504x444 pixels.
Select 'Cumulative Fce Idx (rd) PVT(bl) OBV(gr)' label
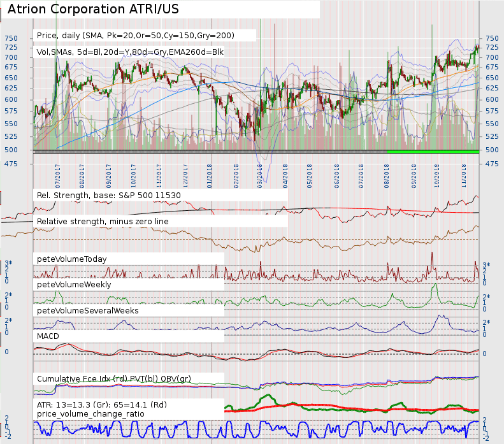pyautogui.click(x=114, y=379)
